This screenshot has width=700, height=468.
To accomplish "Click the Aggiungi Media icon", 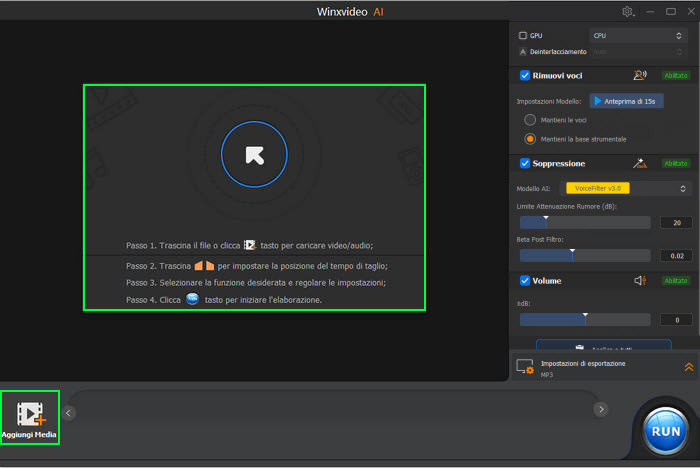I will click(x=30, y=412).
